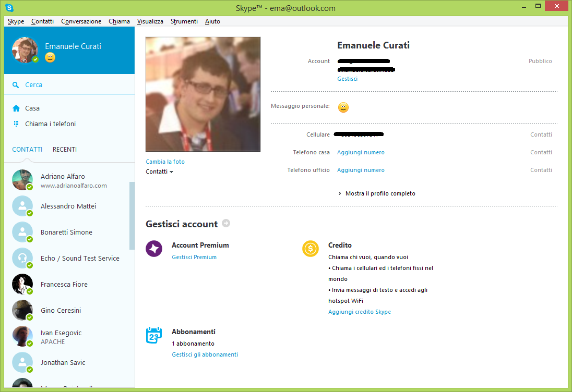Image resolution: width=572 pixels, height=392 pixels.
Task: Open the Conversazione menu
Action: [81, 21]
